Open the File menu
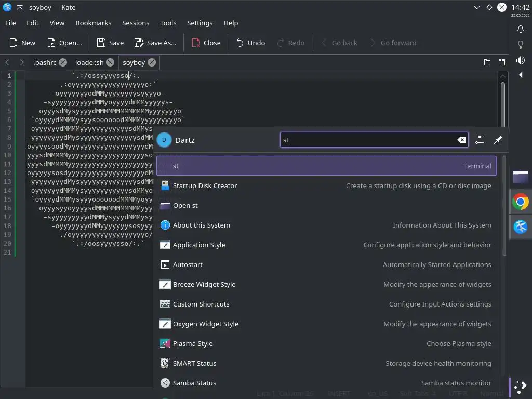 click(x=10, y=23)
